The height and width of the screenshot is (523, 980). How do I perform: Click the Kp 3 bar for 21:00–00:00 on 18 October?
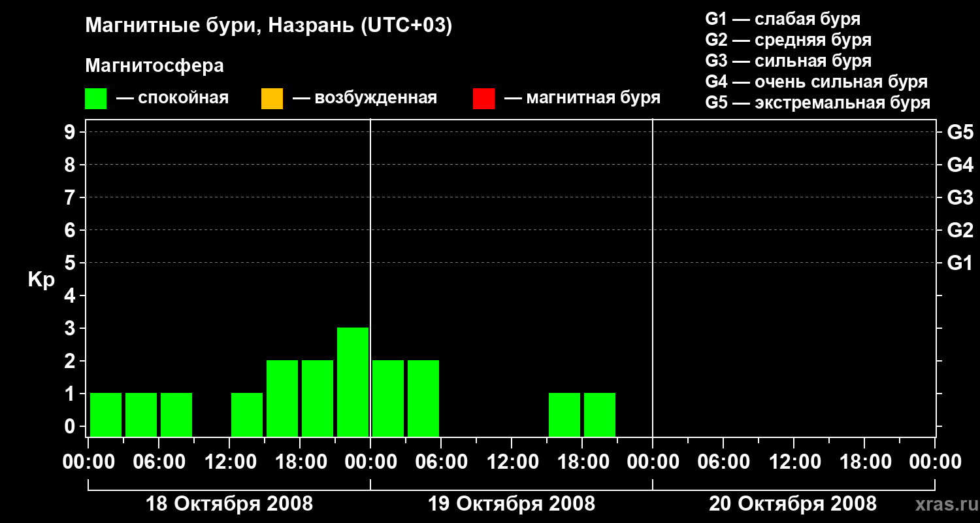tap(353, 382)
